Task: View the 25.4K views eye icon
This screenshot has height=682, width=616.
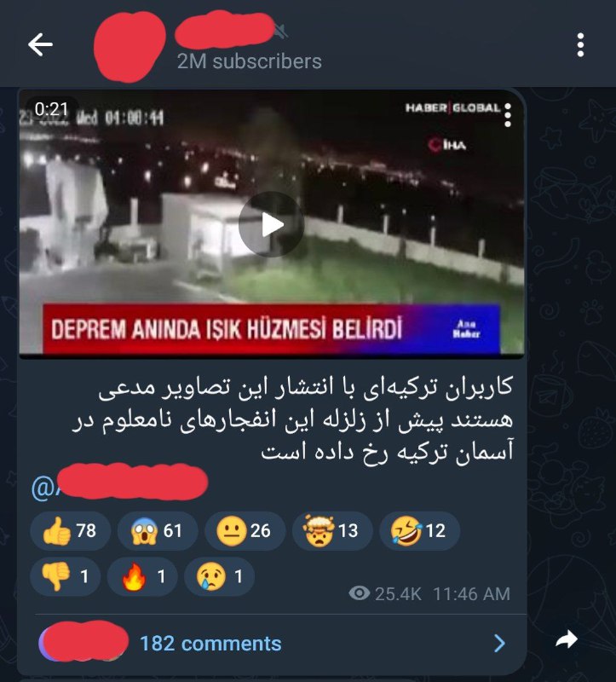Action: pos(359,593)
